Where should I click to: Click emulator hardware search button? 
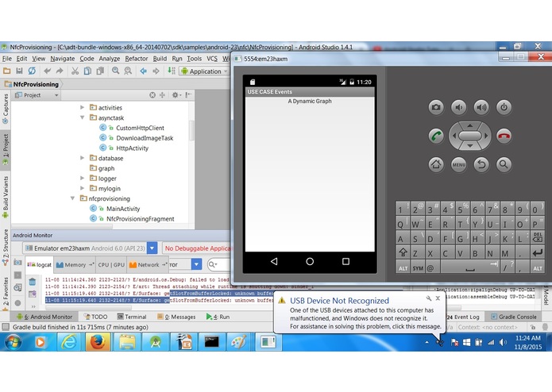coord(504,164)
